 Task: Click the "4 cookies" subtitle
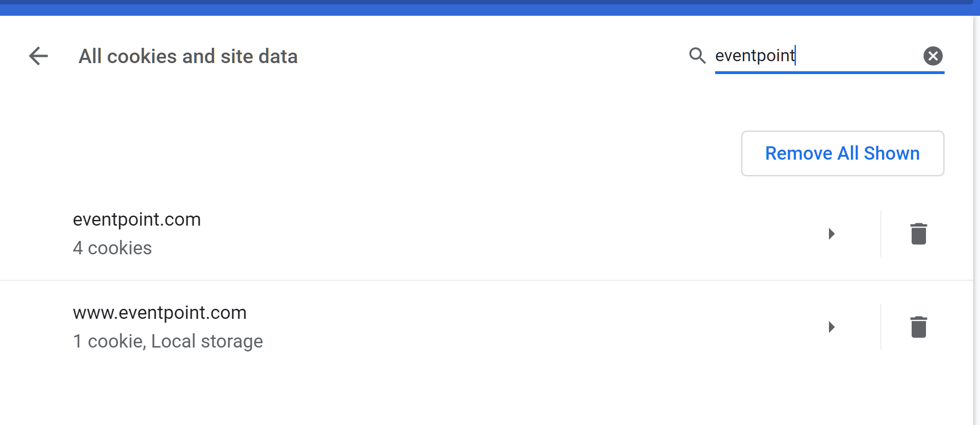112,248
